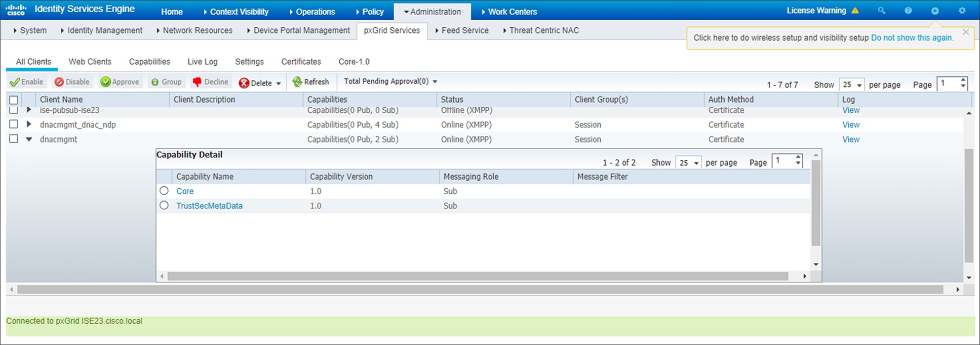Viewport: 980px width, 345px height.
Task: Click the Group toolbar button
Action: 166,82
